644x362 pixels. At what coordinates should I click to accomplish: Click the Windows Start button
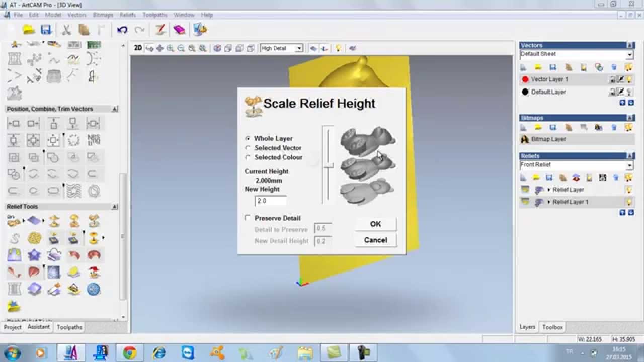[12, 352]
